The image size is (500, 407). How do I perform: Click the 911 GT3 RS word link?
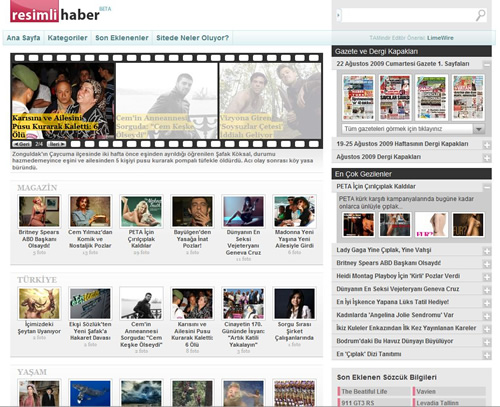pyautogui.click(x=358, y=403)
